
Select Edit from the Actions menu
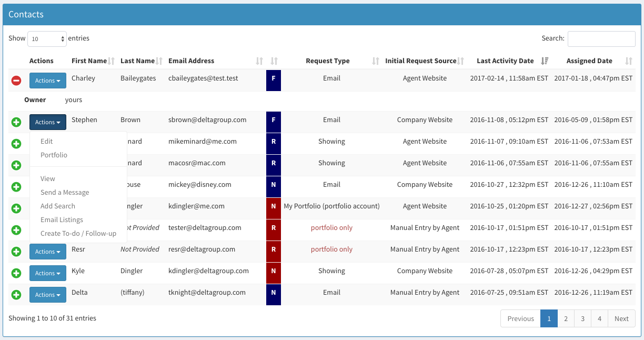coord(47,141)
